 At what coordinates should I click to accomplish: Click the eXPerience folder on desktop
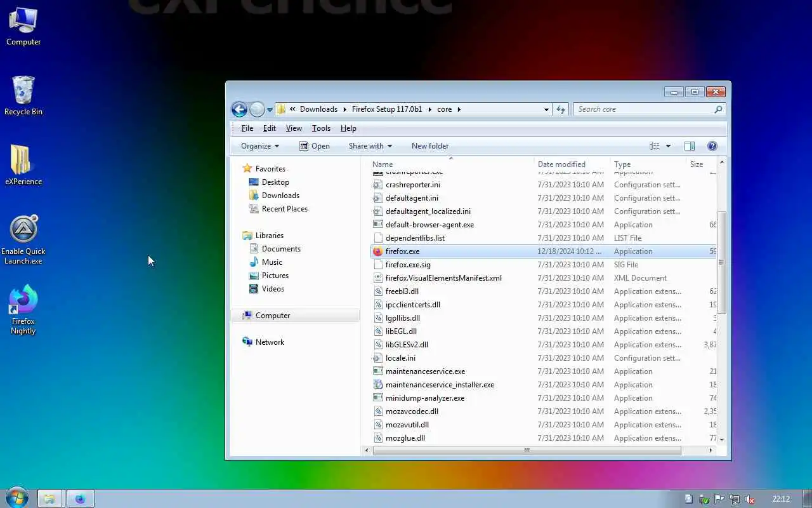pos(23,165)
